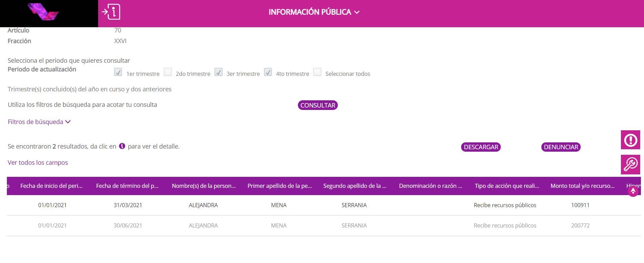Click Monto total y/o recurso column header
Viewport: 644px width, 263px height.
coord(582,186)
